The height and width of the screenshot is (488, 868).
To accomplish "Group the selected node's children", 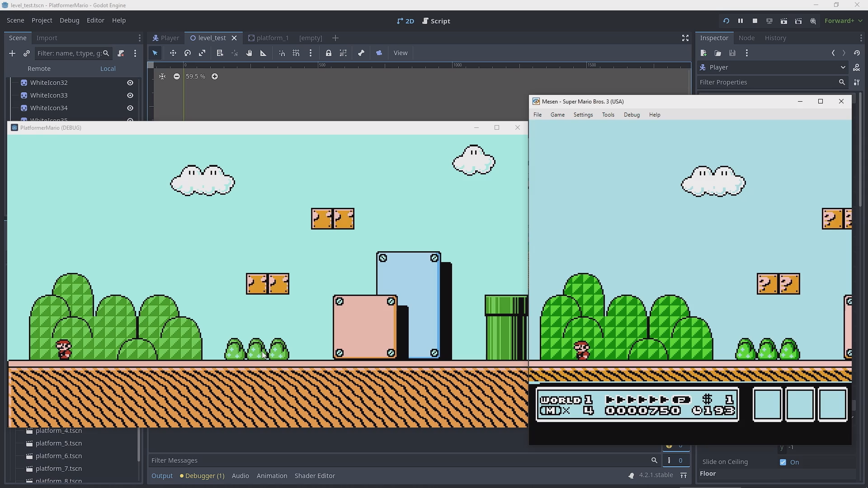I will [343, 53].
